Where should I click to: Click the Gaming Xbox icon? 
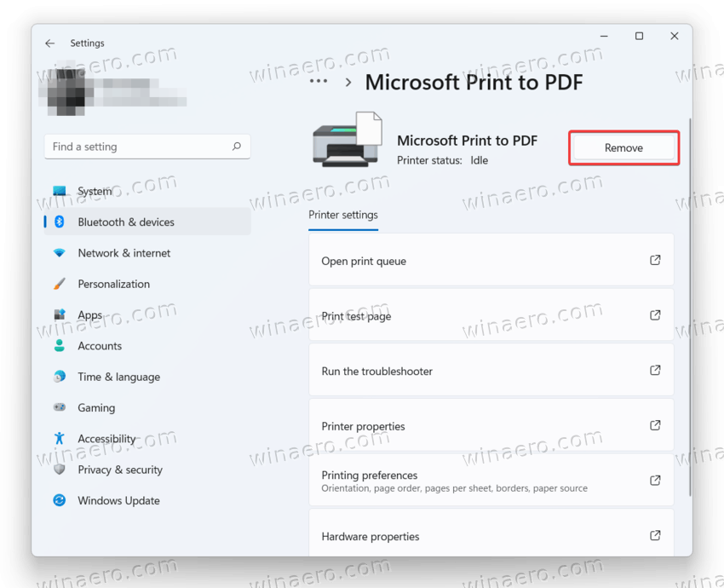click(59, 407)
